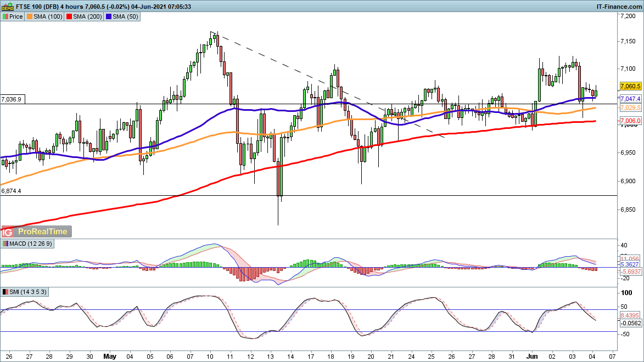This screenshot has height=362, width=644.
Task: Click the red 7,006.0 SMA price tag
Action: (x=630, y=121)
